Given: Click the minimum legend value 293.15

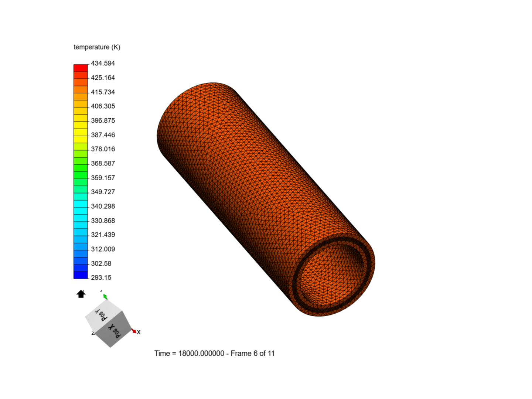Looking at the screenshot, I should [101, 277].
